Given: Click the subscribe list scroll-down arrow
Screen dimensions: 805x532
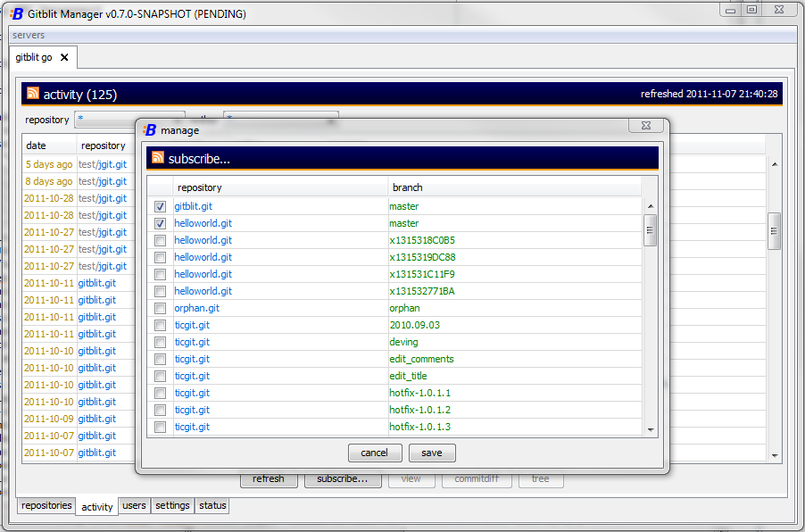Looking at the screenshot, I should [651, 429].
